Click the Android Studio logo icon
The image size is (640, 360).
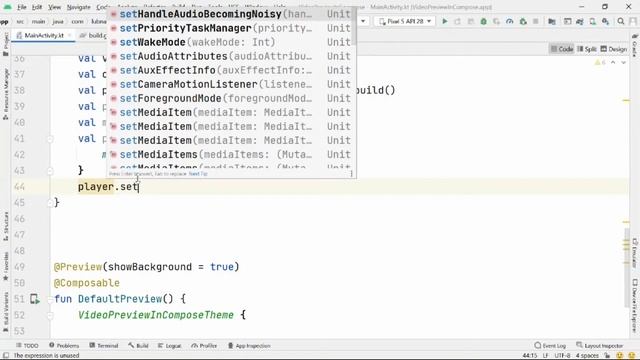pos(7,7)
